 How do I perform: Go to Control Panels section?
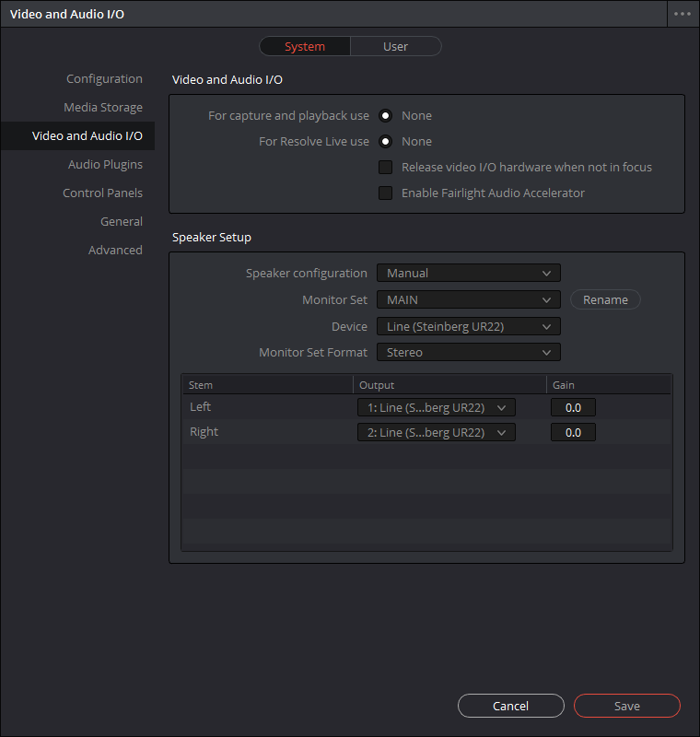tap(102, 193)
